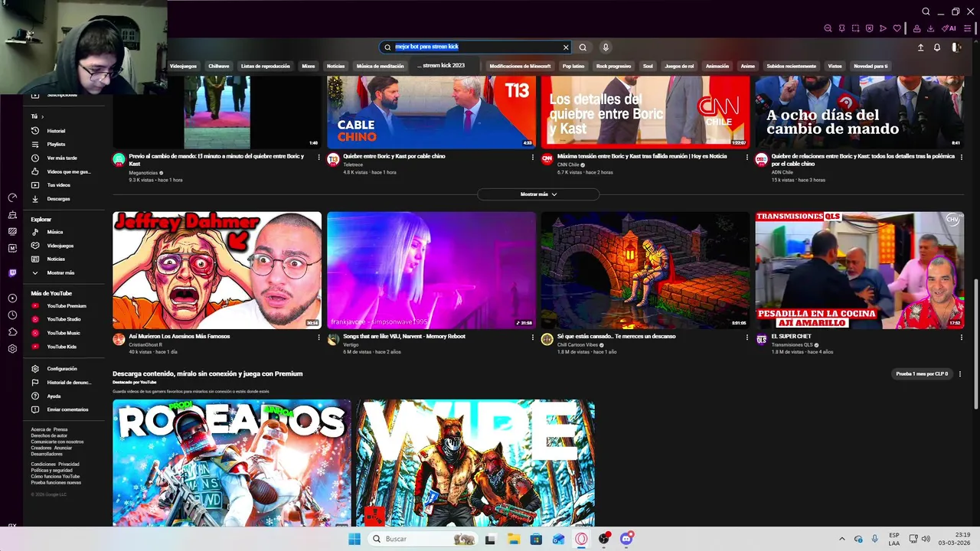Image resolution: width=980 pixels, height=551 pixels.
Task: Open options menu for EL SUPER CHET video
Action: pyautogui.click(x=961, y=337)
